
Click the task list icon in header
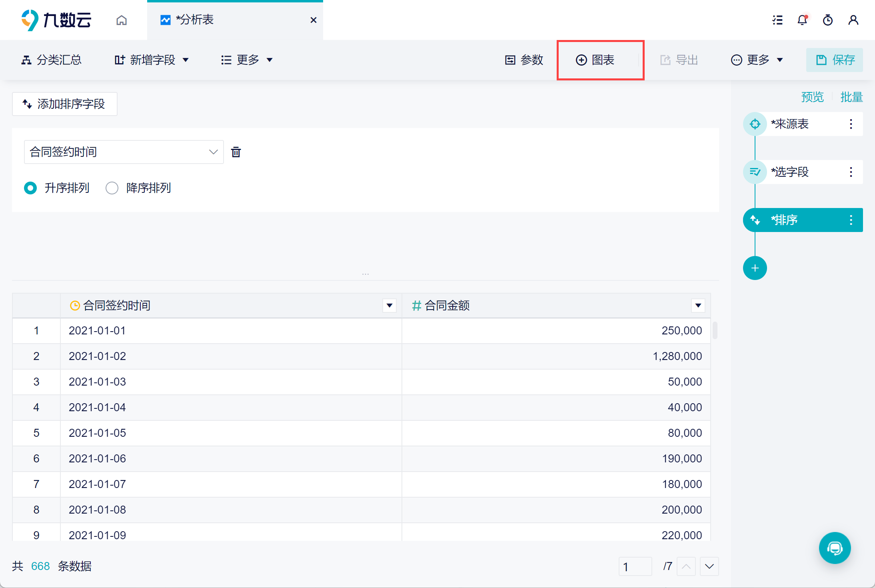click(x=777, y=20)
